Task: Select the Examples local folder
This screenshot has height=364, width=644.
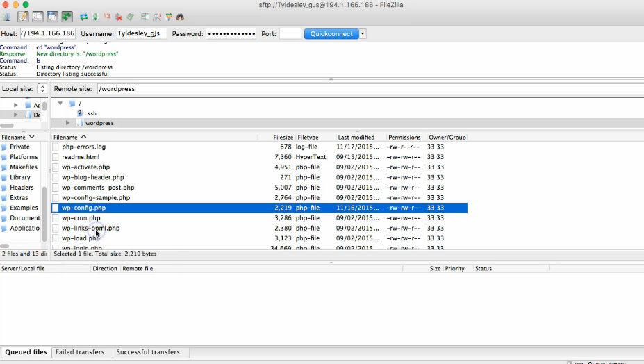Action: point(24,208)
